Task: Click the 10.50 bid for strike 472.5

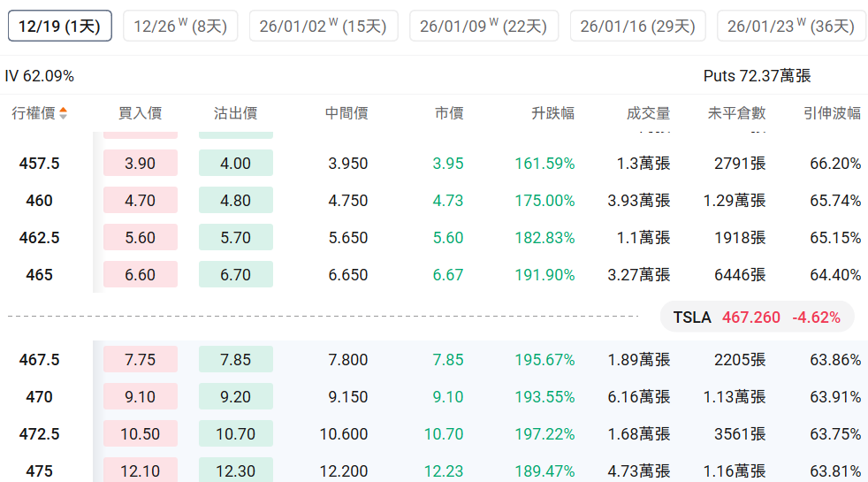Action: click(141, 434)
